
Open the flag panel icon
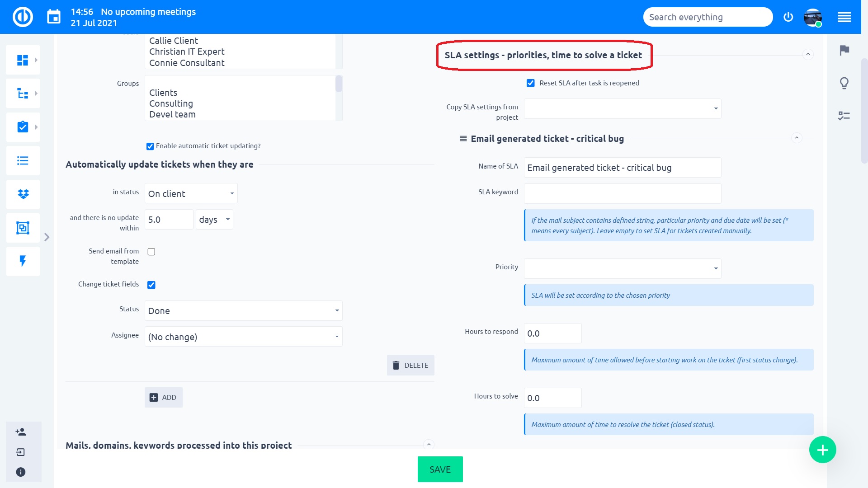[x=844, y=50]
